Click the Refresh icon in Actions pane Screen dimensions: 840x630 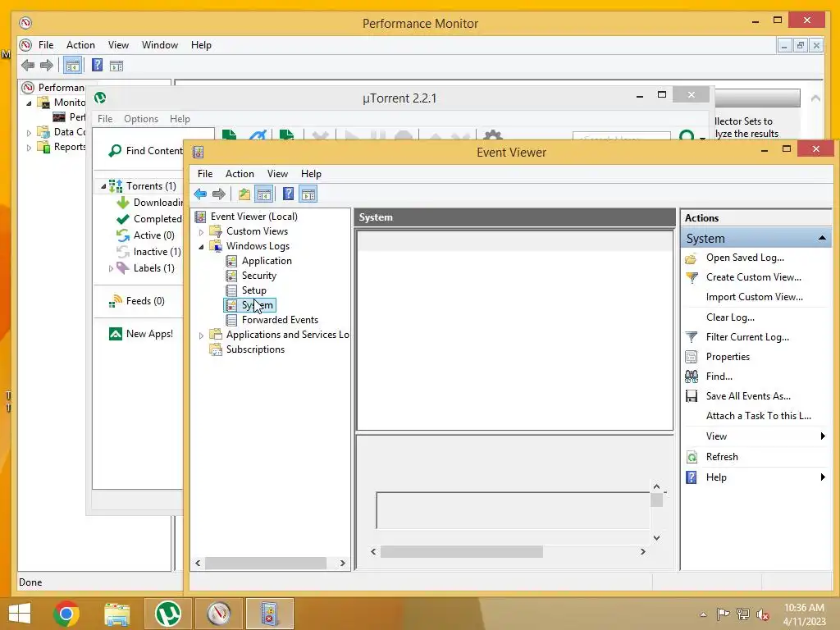click(x=692, y=457)
